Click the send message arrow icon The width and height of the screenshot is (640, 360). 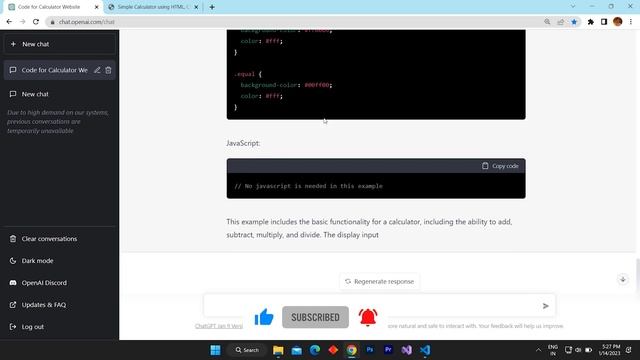point(546,306)
